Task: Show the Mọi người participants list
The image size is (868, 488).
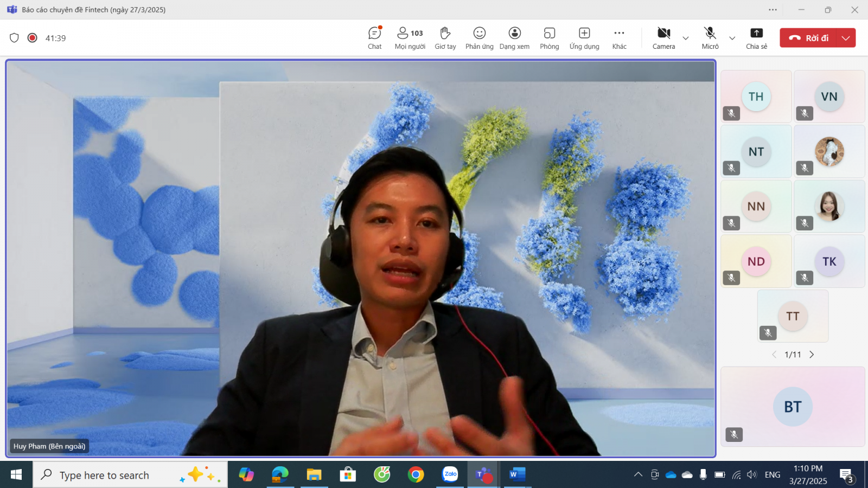Action: [x=410, y=38]
